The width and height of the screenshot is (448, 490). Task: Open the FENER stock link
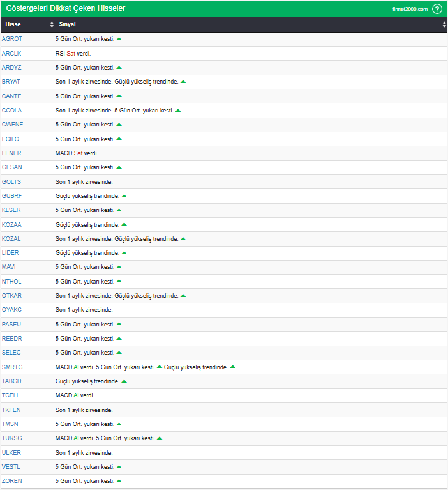coord(11,153)
